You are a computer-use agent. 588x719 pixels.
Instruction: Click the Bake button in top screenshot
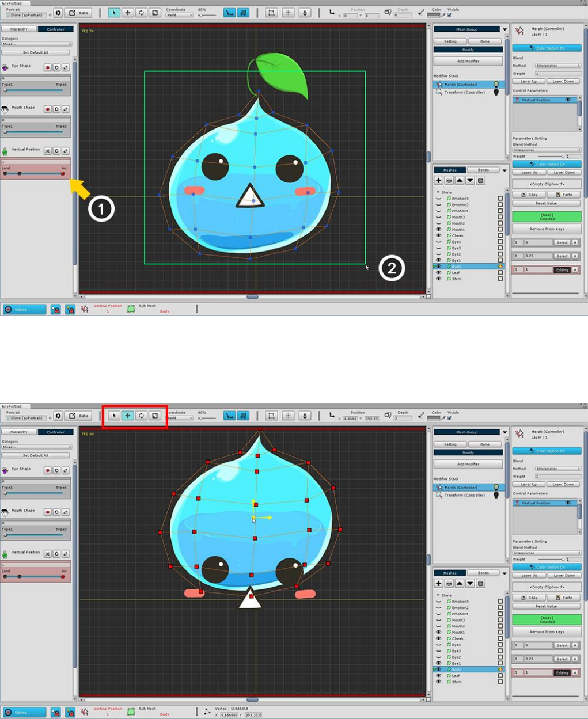tap(78, 13)
